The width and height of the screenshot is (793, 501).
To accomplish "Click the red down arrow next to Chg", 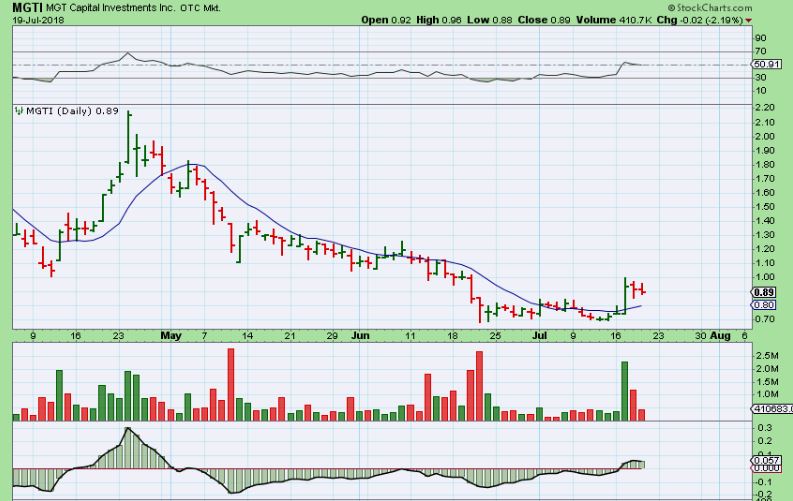I will point(748,20).
